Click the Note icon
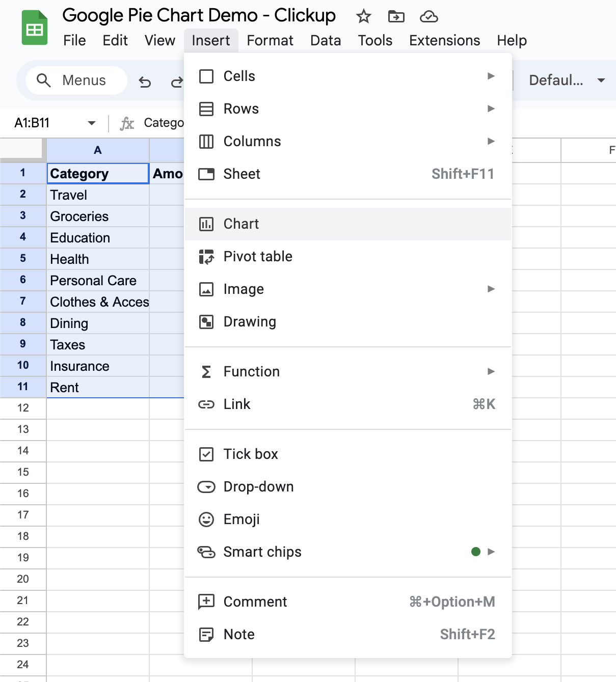Image resolution: width=616 pixels, height=682 pixels. click(206, 635)
